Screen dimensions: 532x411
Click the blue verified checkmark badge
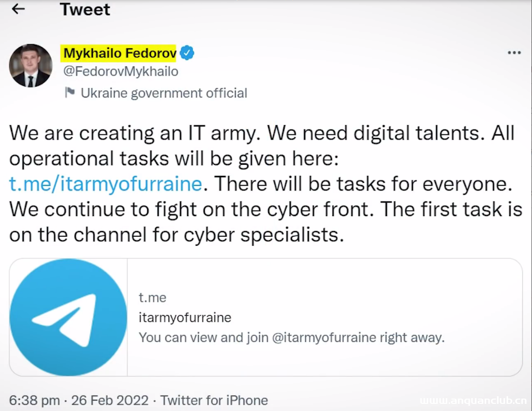187,53
